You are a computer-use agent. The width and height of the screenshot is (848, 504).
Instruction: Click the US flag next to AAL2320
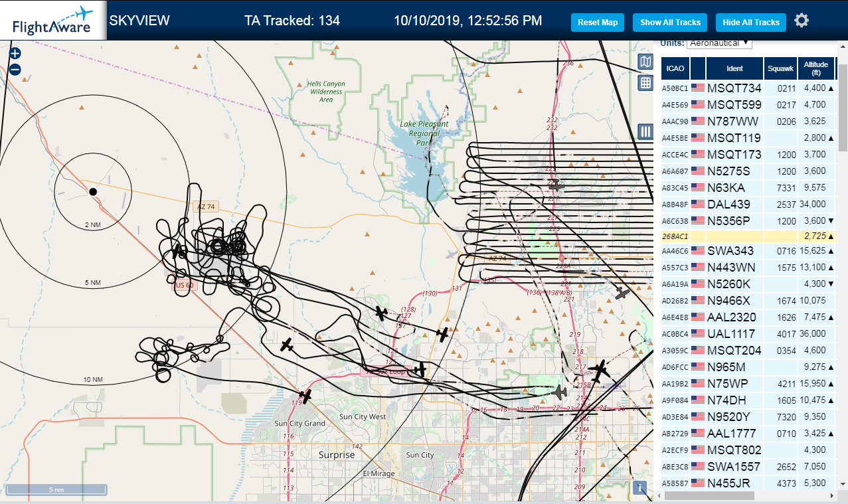(x=697, y=317)
